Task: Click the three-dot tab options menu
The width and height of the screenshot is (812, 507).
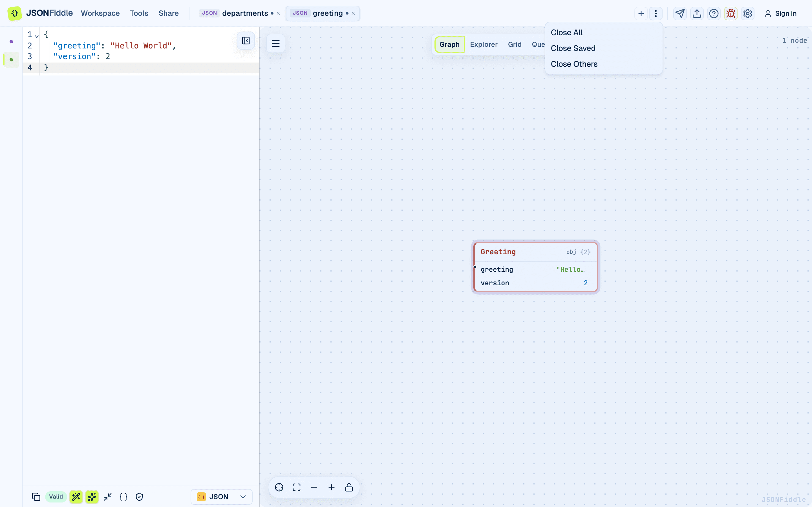Action: pyautogui.click(x=656, y=14)
